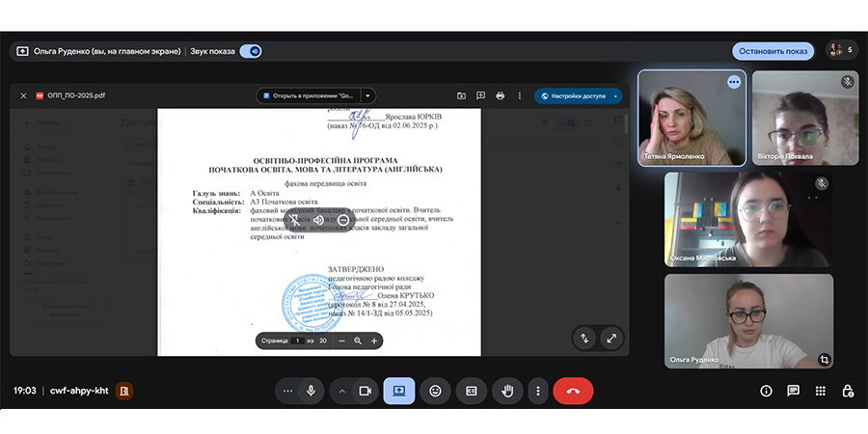Click the up-down arrows button on the shared screen

(x=584, y=339)
